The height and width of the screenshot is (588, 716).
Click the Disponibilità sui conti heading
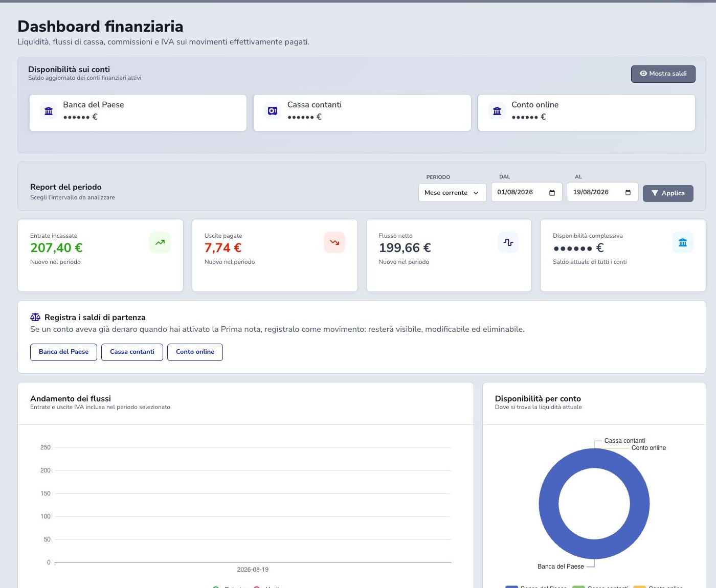[x=69, y=70]
